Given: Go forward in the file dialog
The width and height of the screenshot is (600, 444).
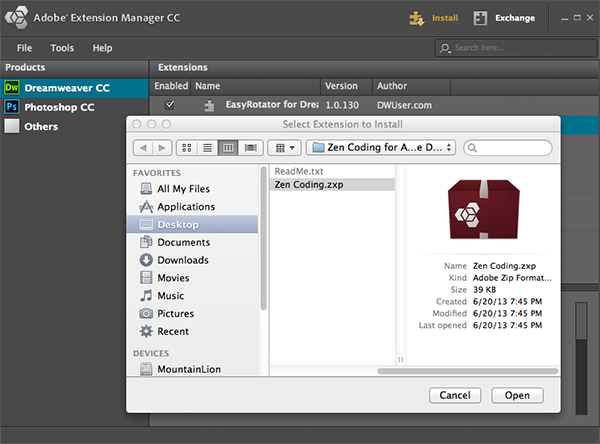Looking at the screenshot, I should [162, 148].
